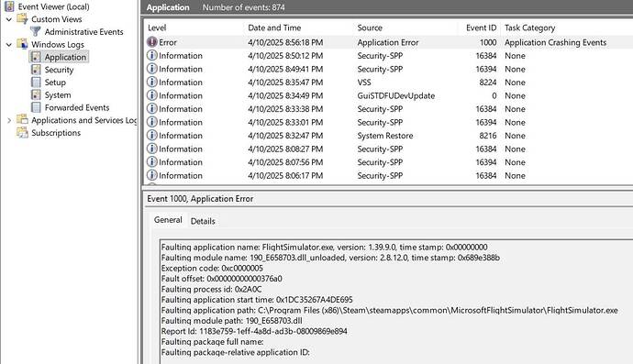Click the GuiSTDFUDevUpdate source cell

396,95
